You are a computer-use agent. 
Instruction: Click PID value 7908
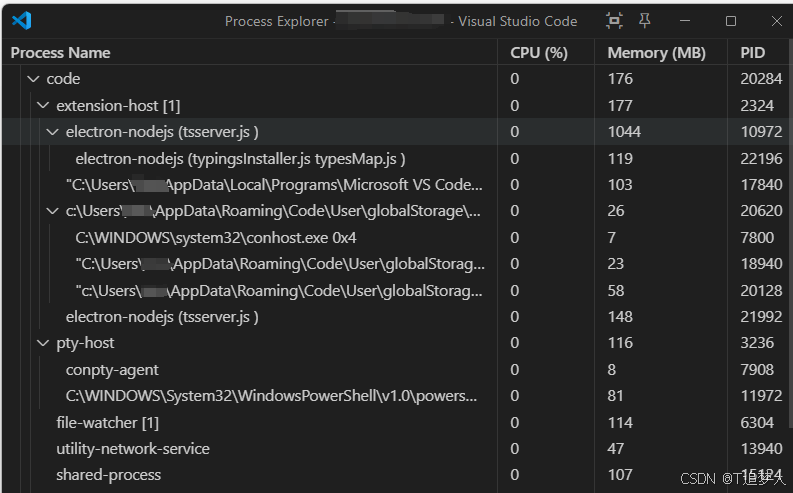click(x=757, y=370)
